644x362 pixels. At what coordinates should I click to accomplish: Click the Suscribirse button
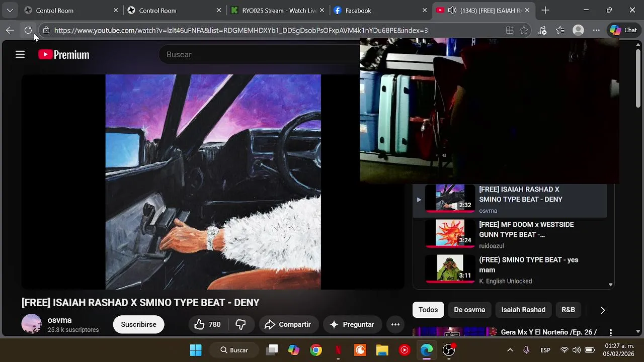[x=138, y=324]
